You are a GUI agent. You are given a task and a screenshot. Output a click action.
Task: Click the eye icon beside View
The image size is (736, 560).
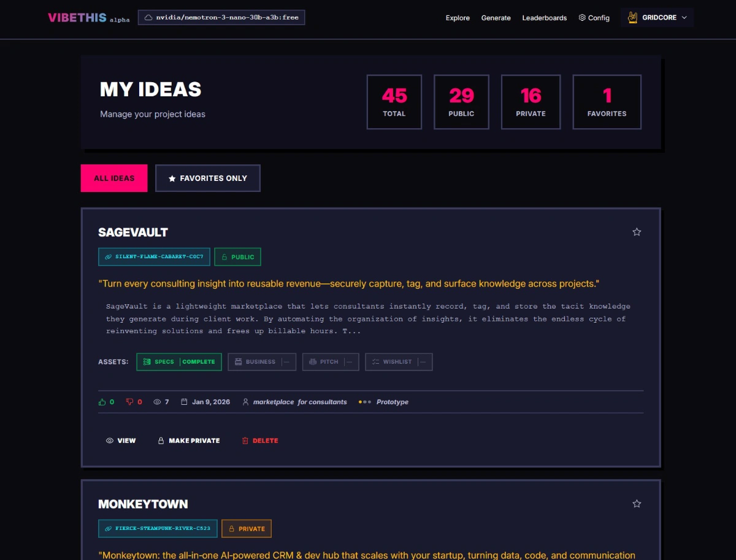tap(110, 441)
